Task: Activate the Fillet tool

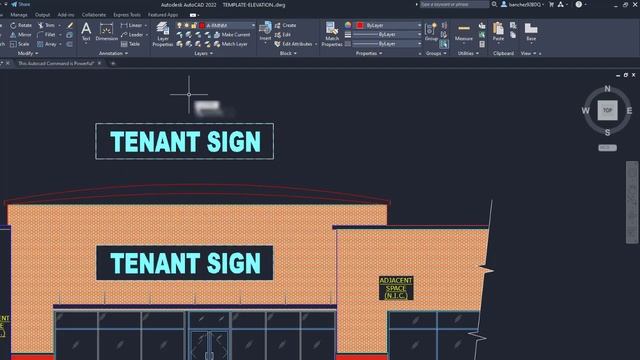Action: (46, 35)
